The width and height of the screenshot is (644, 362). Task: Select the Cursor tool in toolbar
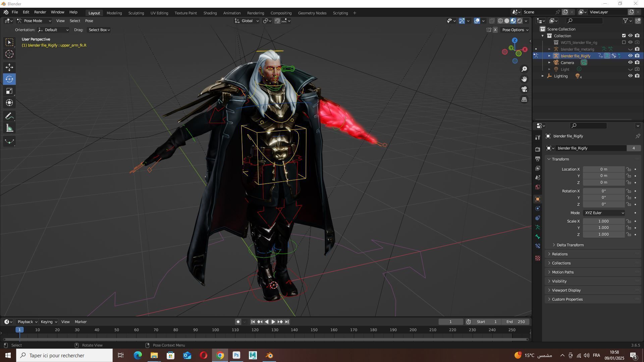[9, 54]
